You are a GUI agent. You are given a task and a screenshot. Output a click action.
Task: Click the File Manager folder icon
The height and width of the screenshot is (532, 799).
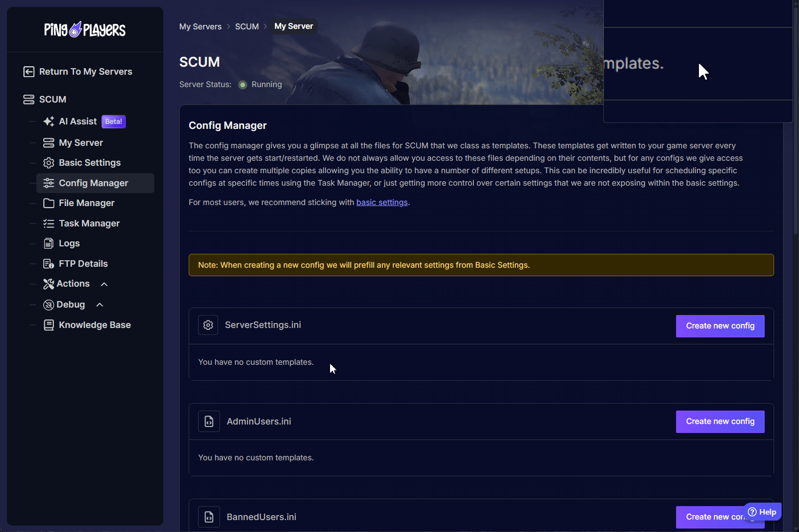pos(49,203)
